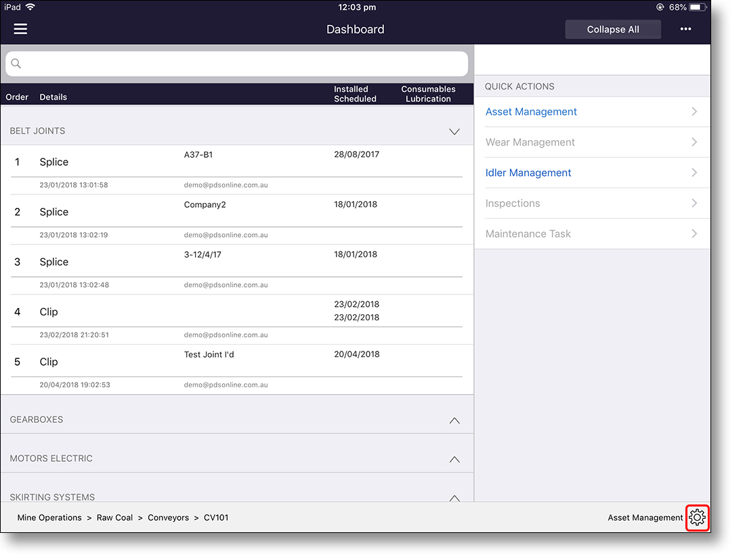
Task: Click the 12:03 pm status clock
Action: (357, 7)
